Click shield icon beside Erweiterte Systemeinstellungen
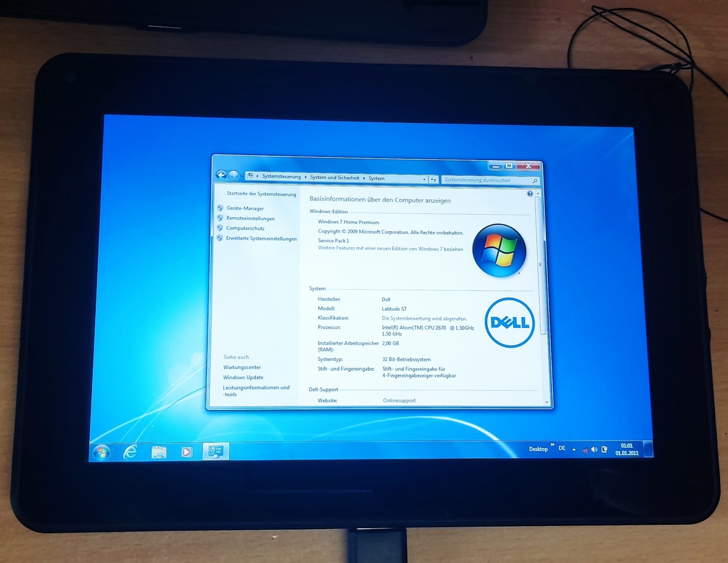Viewport: 728px width, 563px height. point(220,238)
